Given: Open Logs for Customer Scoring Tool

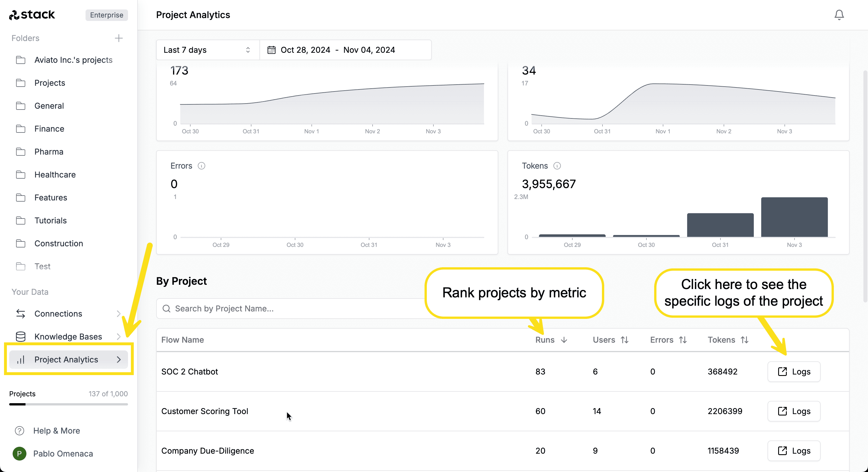Looking at the screenshot, I should click(x=794, y=411).
